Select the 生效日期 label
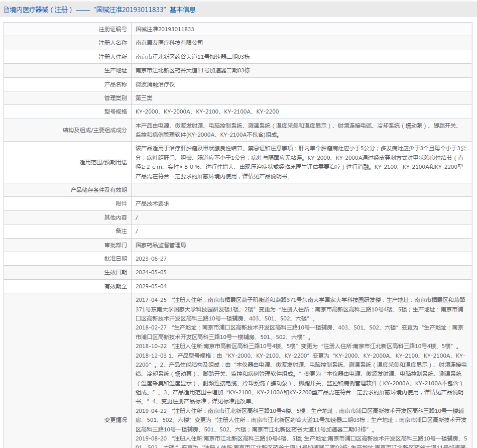 [x=115, y=272]
